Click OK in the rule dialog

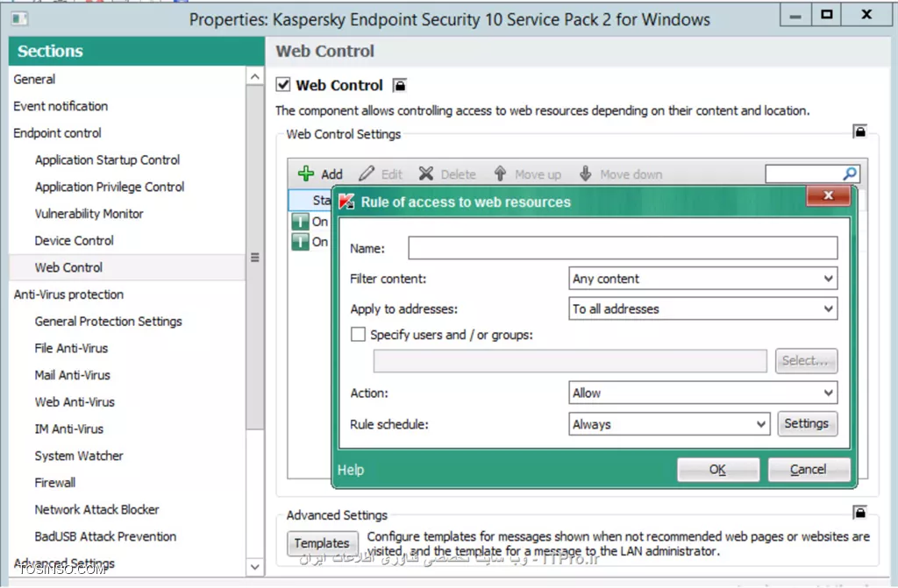click(718, 470)
